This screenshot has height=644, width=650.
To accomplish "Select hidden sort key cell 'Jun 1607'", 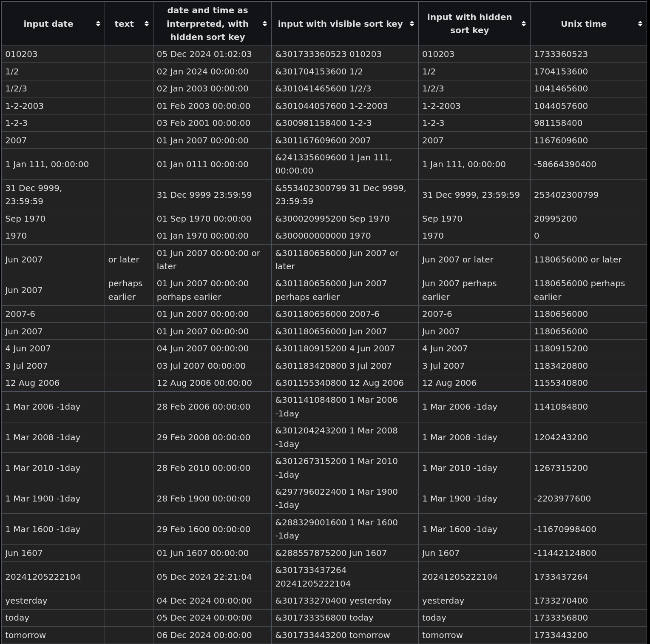I will pyautogui.click(x=474, y=553).
